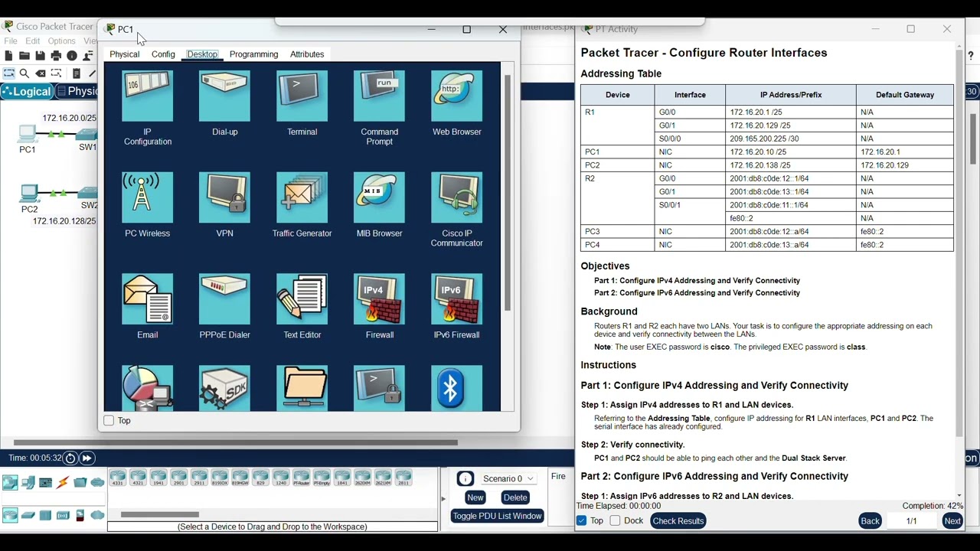Viewport: 980px width, 551px height.
Task: Pick the Select rectangle tool
Action: coord(9,73)
